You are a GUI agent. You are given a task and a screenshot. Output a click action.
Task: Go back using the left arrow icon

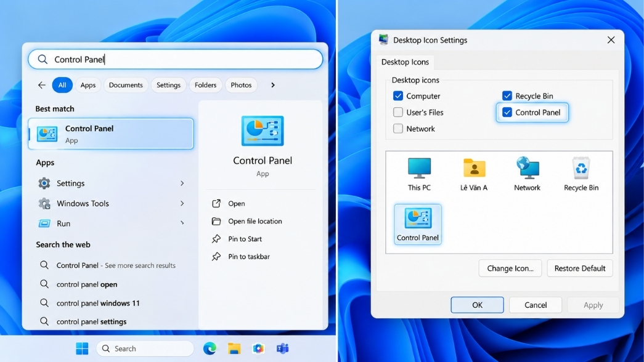point(41,85)
